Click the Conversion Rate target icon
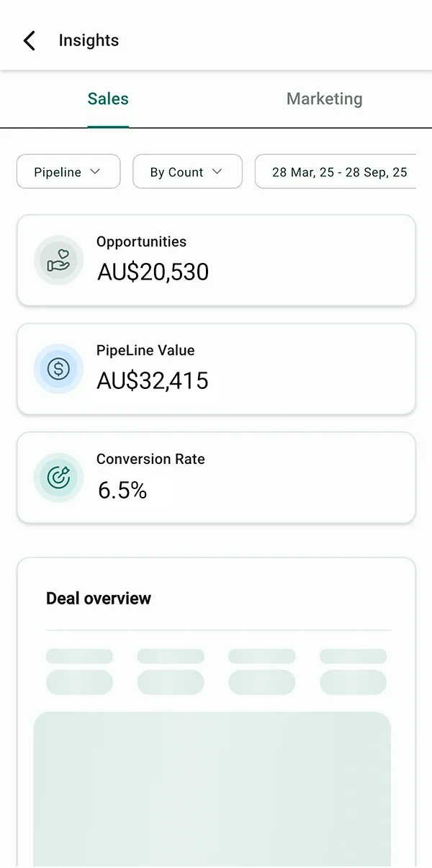 click(x=58, y=478)
